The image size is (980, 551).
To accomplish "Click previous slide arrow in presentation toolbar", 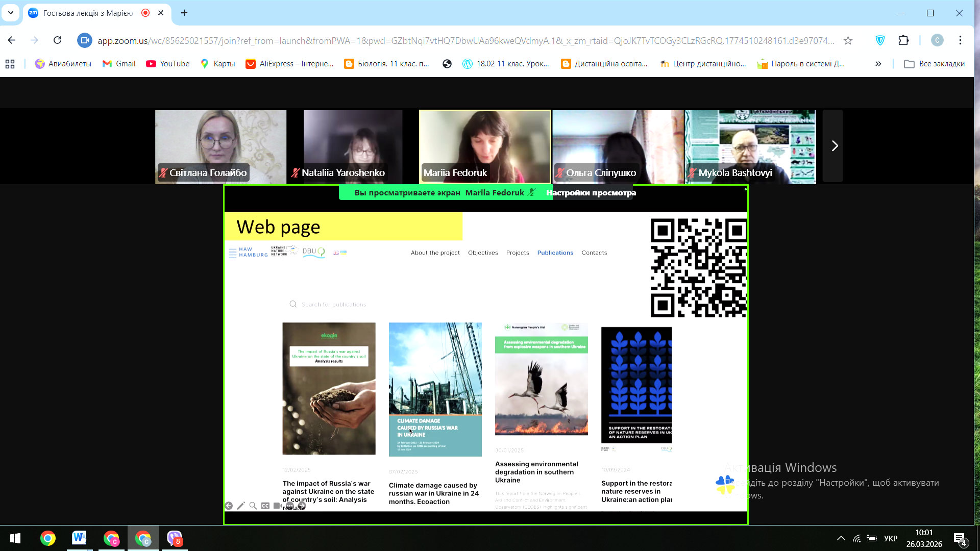I will (229, 506).
